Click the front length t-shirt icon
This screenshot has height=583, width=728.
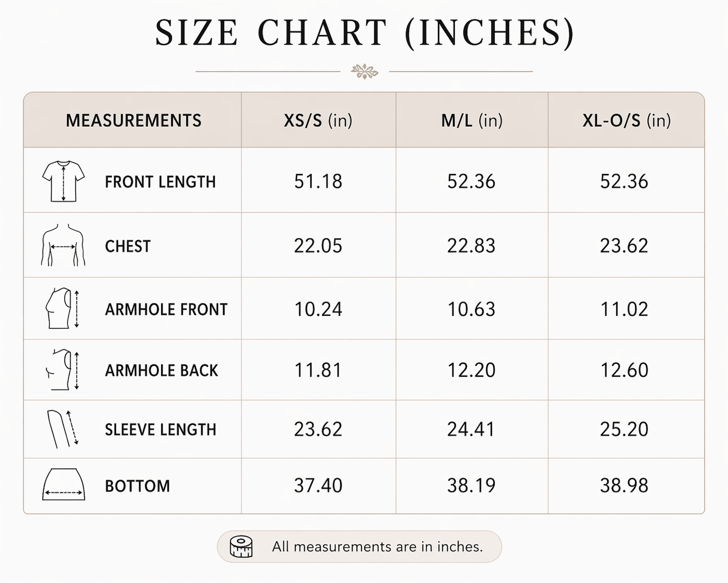(63, 181)
